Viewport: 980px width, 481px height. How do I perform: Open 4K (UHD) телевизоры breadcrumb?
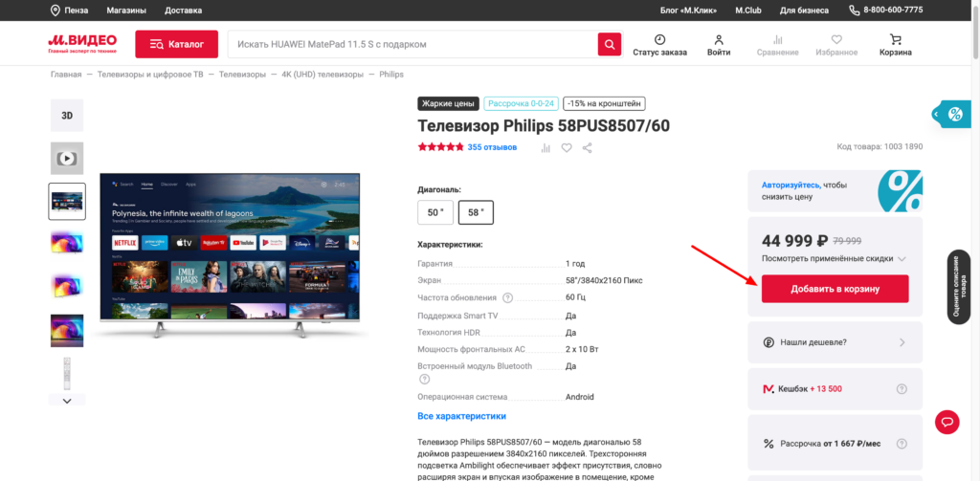(322, 75)
